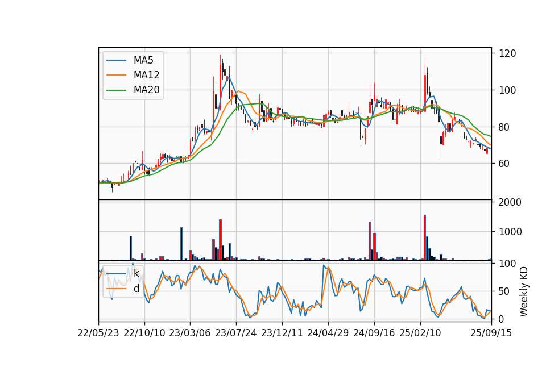Screen dimensions: 546x392
Task: Click the 22/05/23 date label
Action: click(98, 333)
